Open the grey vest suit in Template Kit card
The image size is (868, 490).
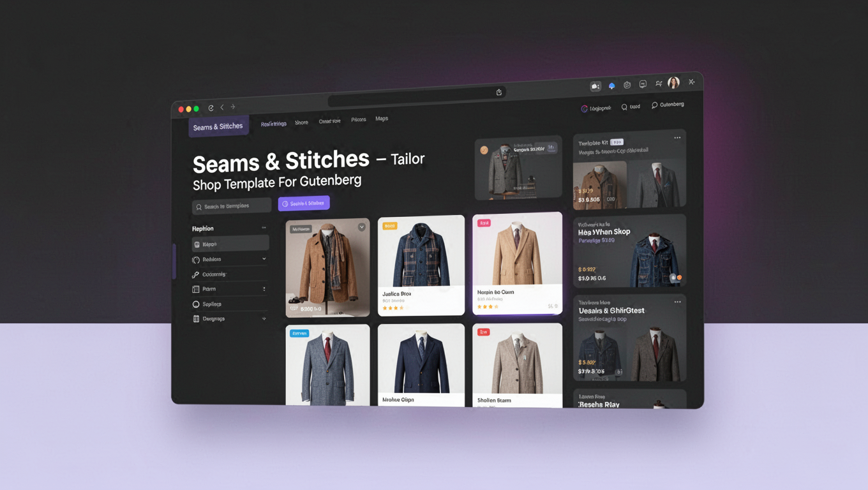pos(657,182)
